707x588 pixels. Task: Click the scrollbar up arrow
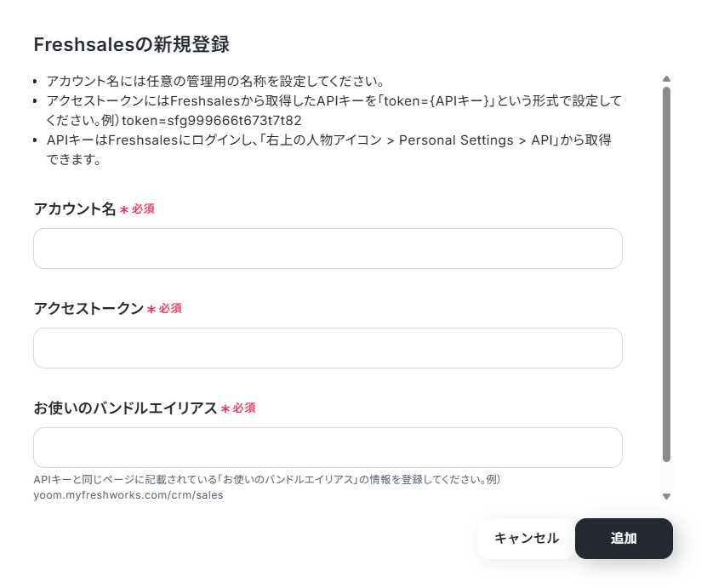667,79
